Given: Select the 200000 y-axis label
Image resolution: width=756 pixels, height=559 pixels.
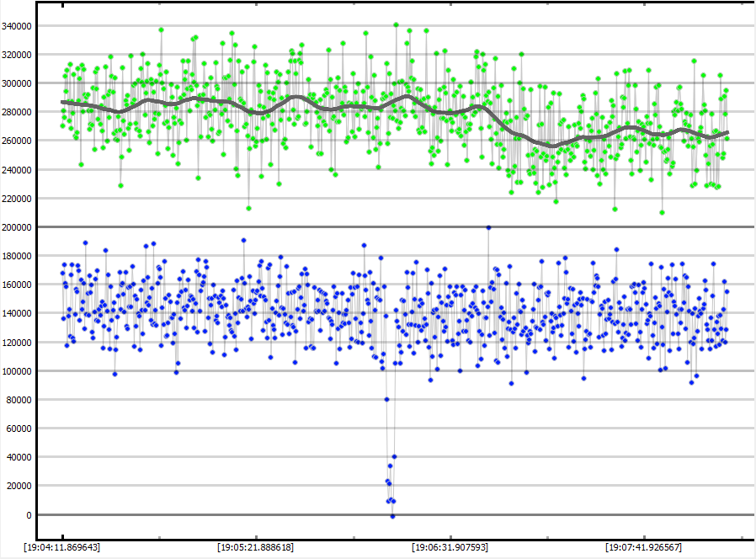Looking at the screenshot, I should [x=18, y=227].
